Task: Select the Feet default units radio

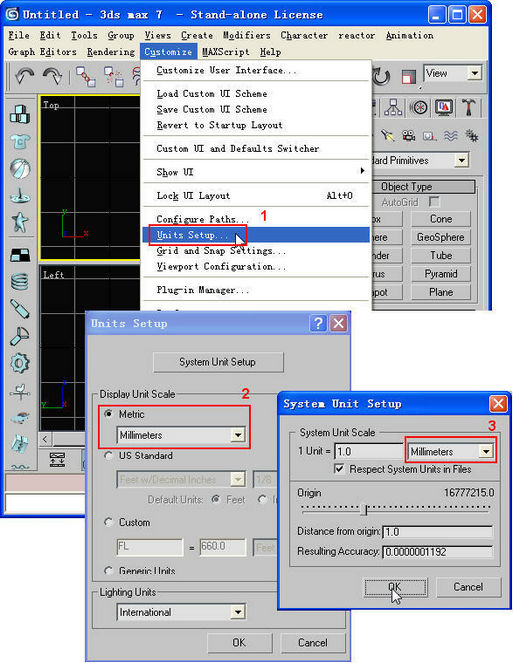Action: pos(216,499)
